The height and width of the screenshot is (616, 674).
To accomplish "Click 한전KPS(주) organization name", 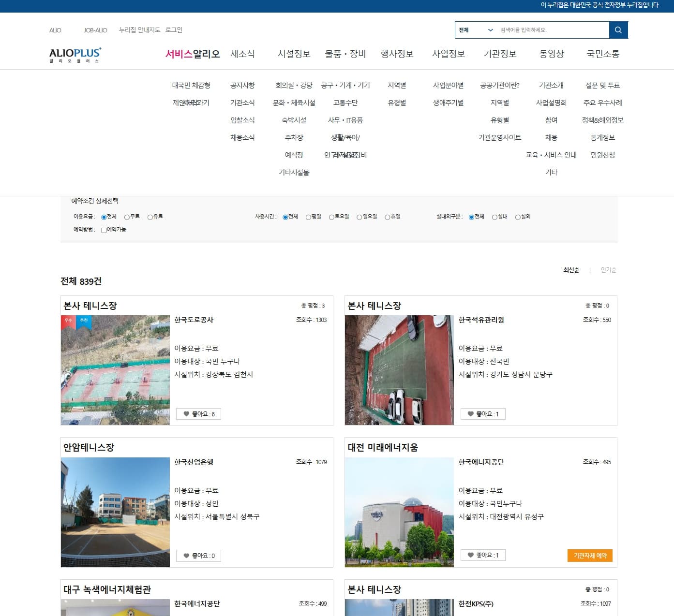I will point(476,603).
